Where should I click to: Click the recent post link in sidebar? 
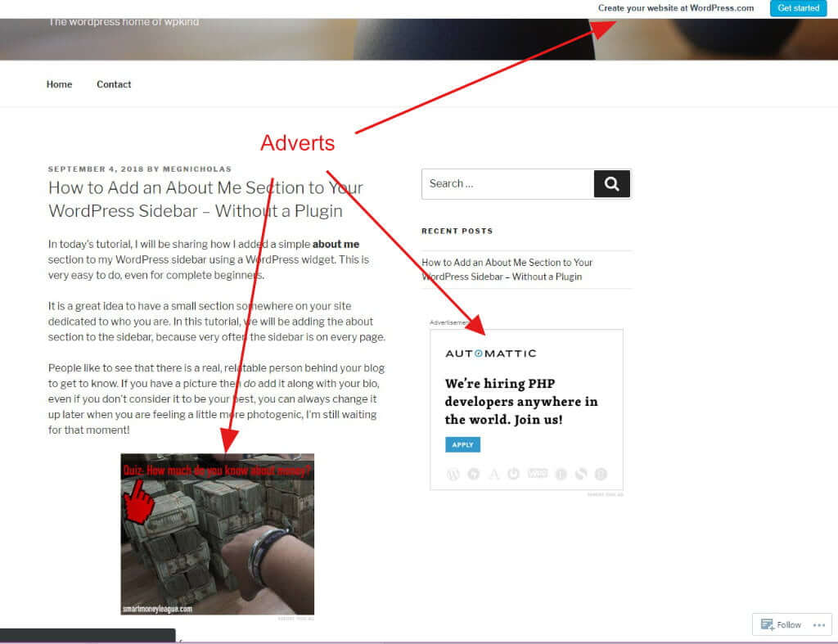click(x=507, y=269)
